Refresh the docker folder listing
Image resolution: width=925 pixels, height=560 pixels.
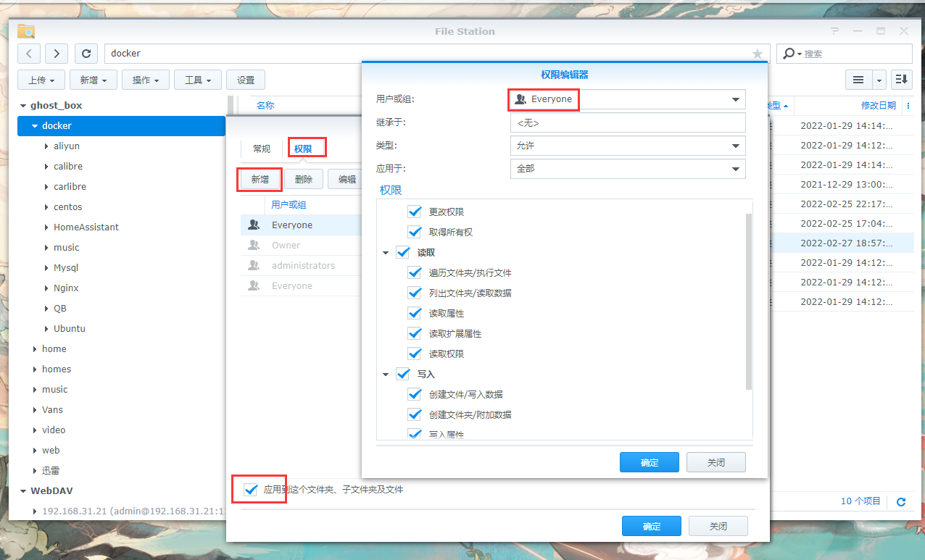86,54
